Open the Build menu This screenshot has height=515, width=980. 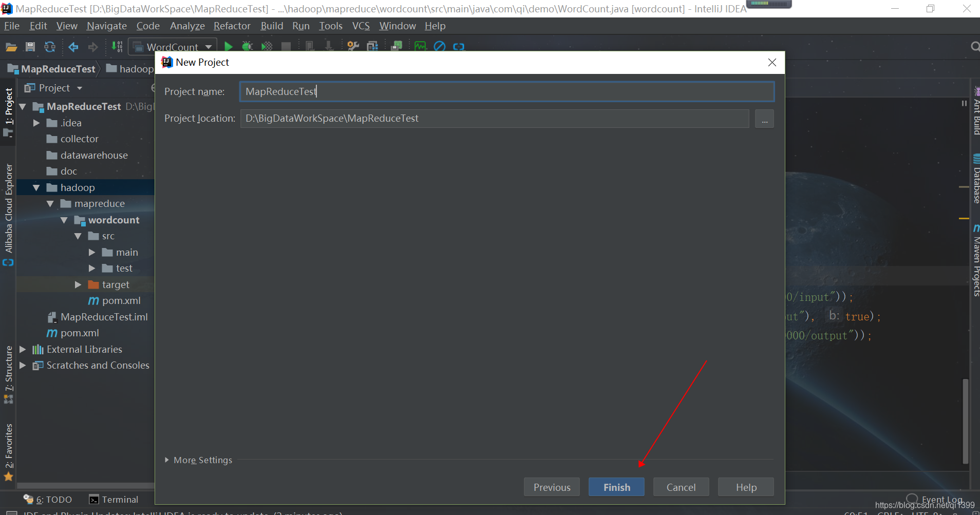coord(272,26)
